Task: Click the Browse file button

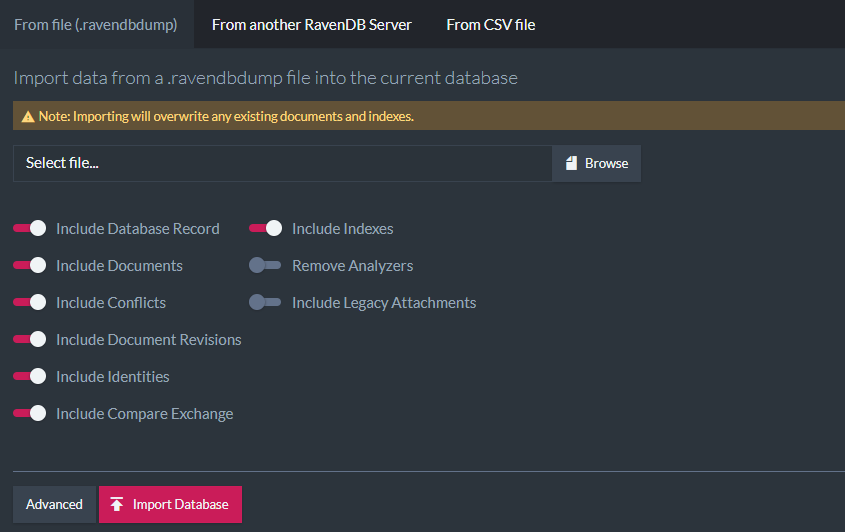Action: click(597, 163)
